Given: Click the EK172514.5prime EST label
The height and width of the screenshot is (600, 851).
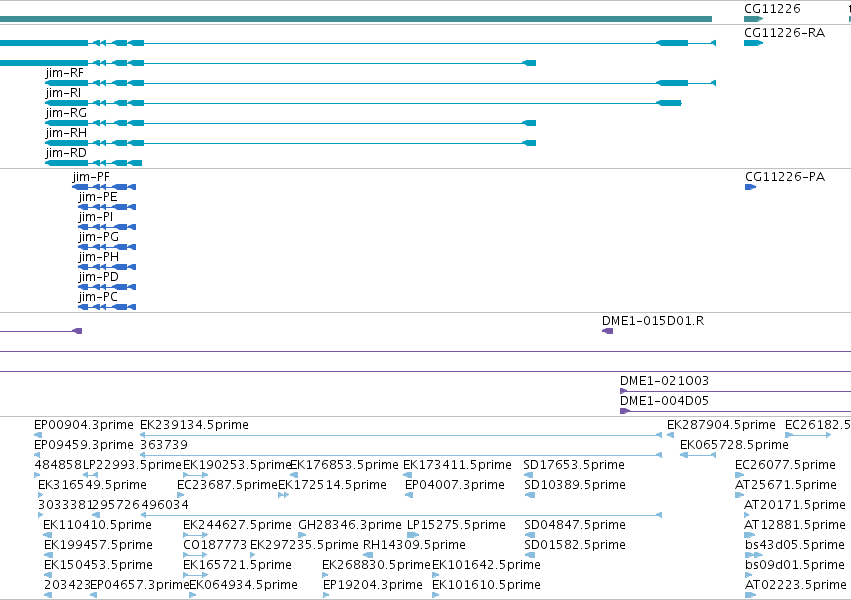Looking at the screenshot, I should pyautogui.click(x=332, y=486).
